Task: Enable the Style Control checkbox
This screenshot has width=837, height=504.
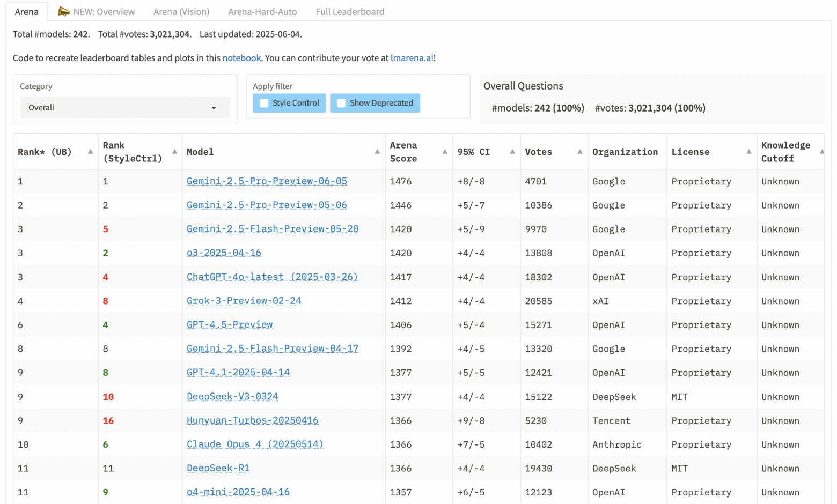Action: pyautogui.click(x=264, y=103)
